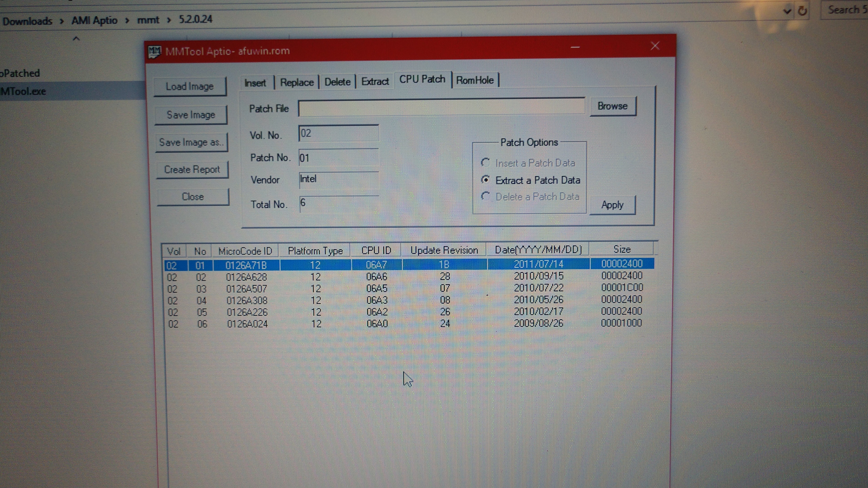Click the Update Revision column header
Viewport: 868px width, 488px height.
point(444,250)
